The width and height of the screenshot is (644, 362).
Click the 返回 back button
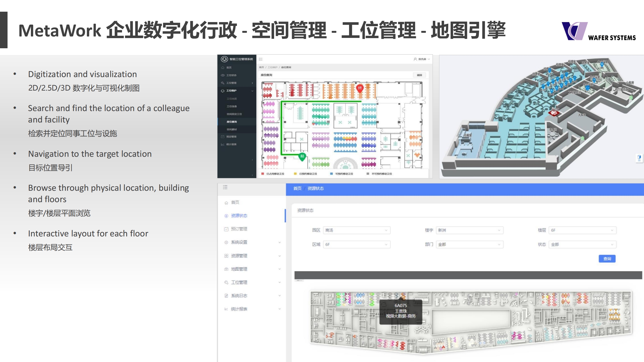click(419, 75)
